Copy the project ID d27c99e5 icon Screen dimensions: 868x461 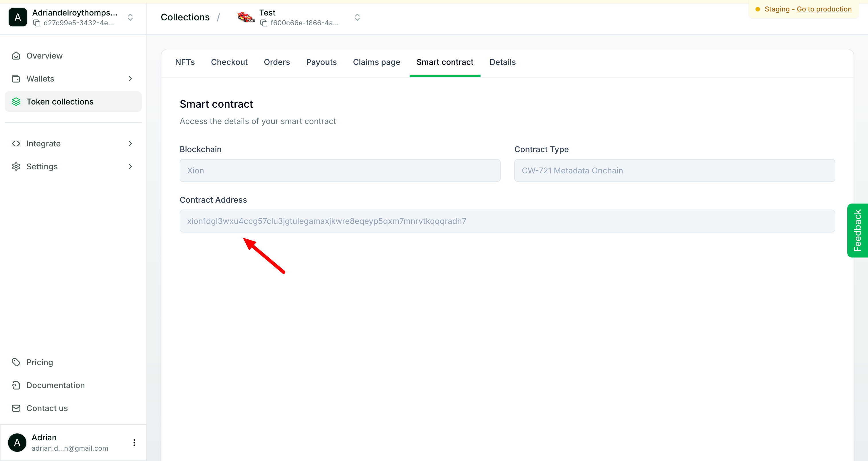(x=37, y=23)
